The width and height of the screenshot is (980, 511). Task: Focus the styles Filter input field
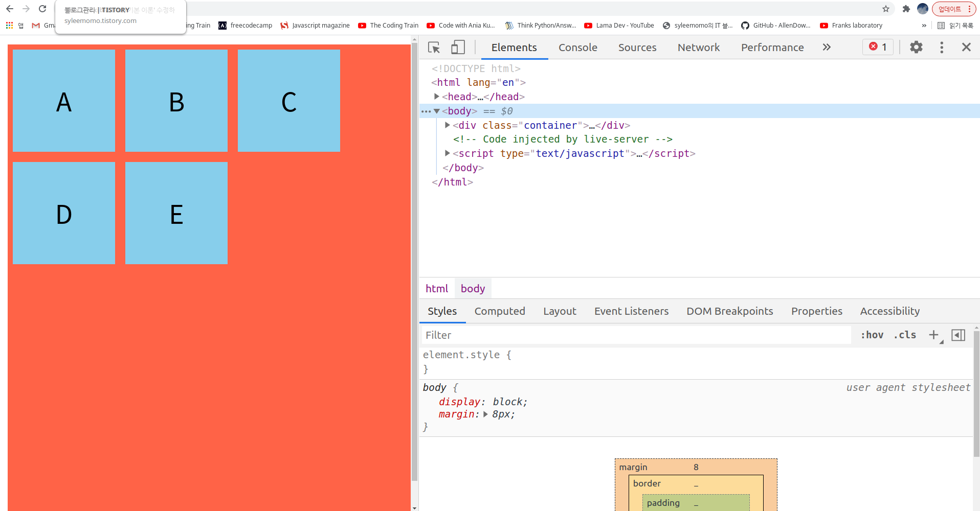point(636,335)
